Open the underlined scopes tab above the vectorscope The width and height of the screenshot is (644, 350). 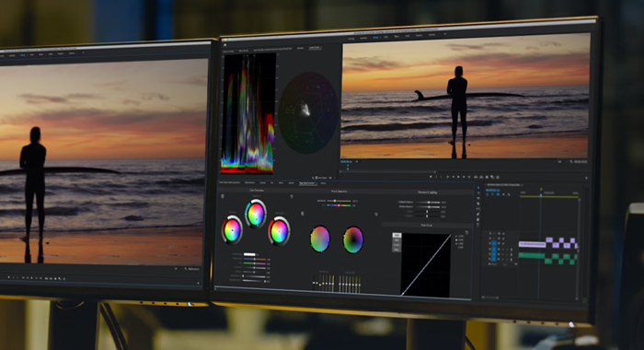coord(315,48)
